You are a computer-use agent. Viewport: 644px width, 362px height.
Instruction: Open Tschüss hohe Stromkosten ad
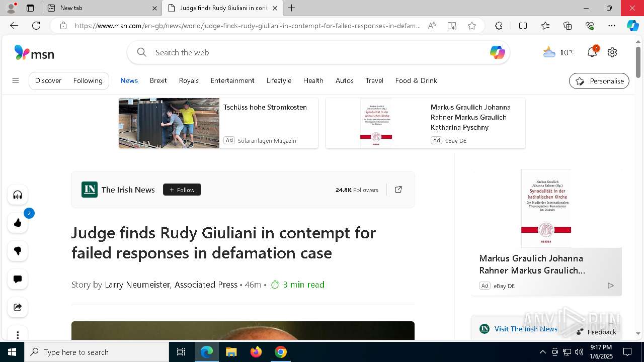point(265,107)
